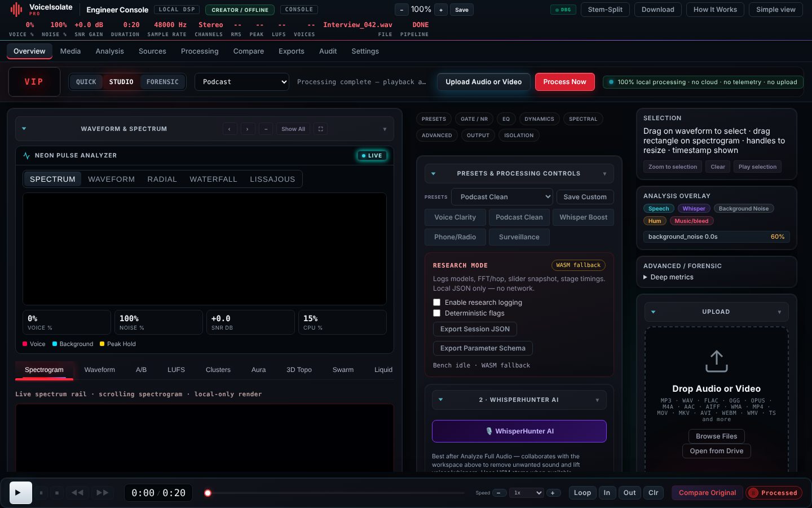Open Stem-Split from top bar

click(605, 10)
